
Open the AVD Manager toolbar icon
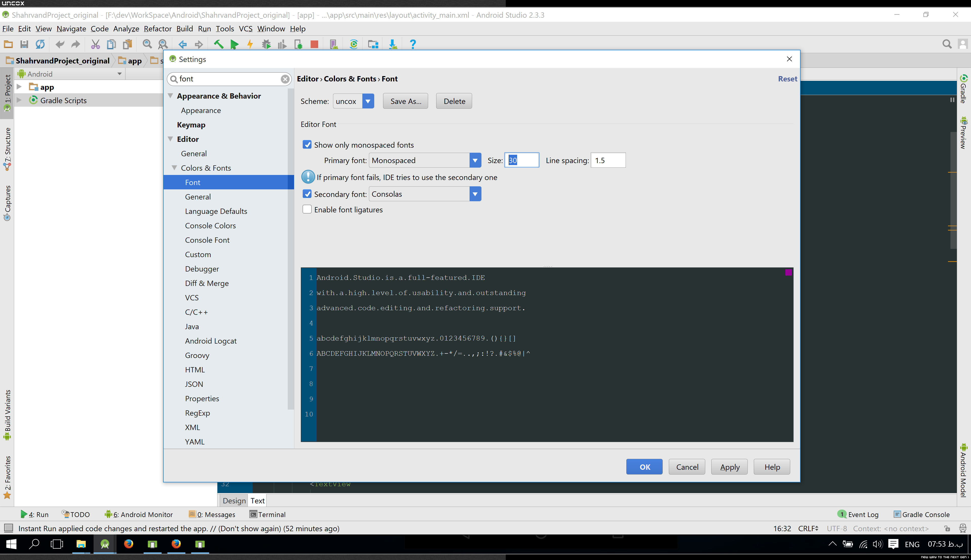334,44
